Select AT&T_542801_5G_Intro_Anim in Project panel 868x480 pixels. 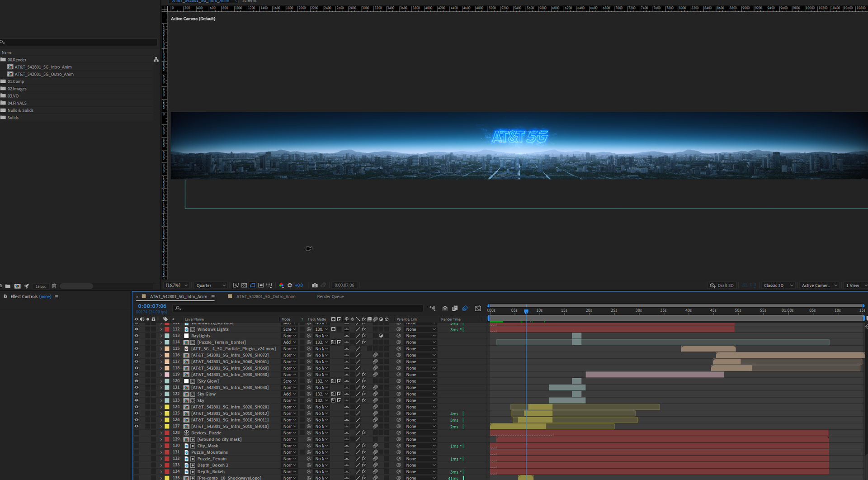tap(43, 67)
